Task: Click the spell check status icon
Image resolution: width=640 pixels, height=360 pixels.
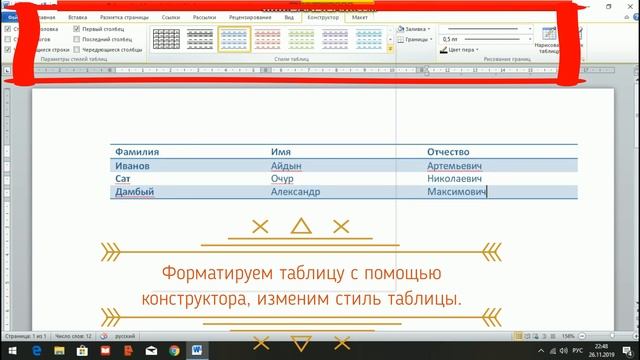Action: coord(104,336)
